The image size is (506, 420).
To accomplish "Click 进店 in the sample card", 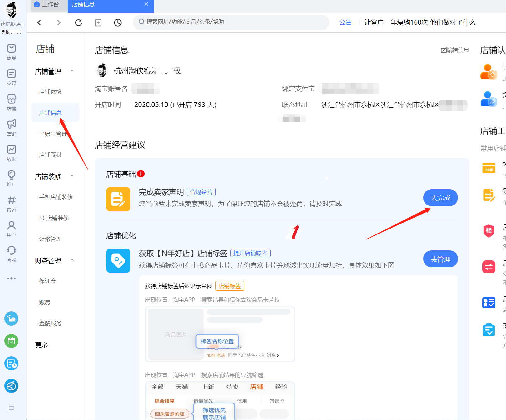I will (273, 355).
